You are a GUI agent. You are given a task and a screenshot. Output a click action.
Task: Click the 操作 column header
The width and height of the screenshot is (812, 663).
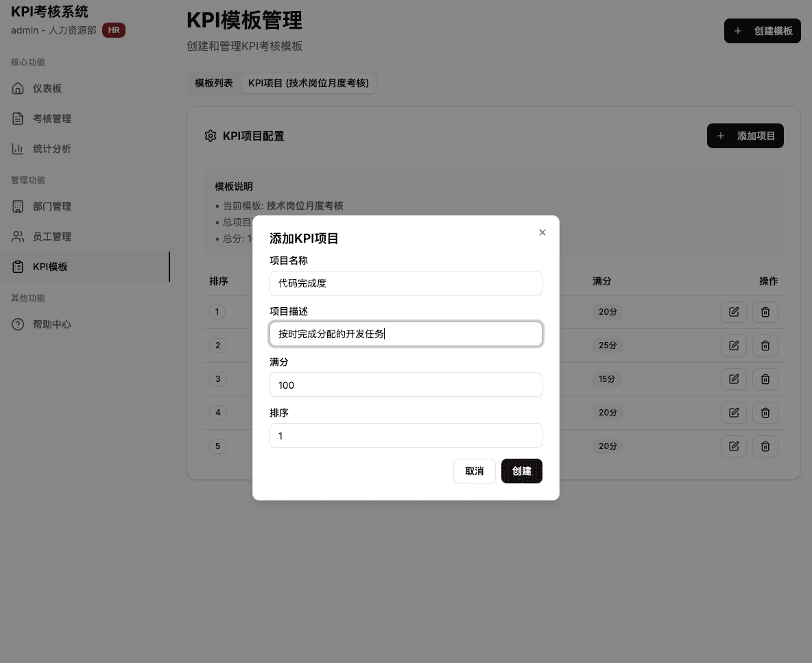coord(769,281)
